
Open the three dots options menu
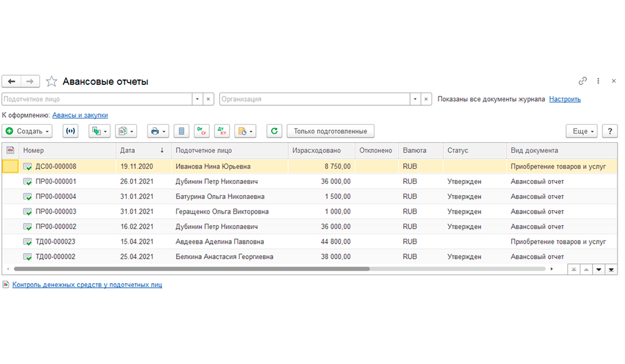coord(598,81)
